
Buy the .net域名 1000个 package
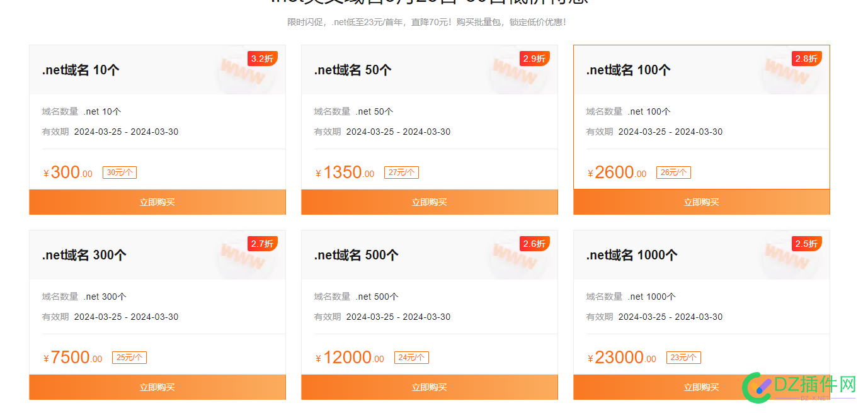(x=702, y=387)
